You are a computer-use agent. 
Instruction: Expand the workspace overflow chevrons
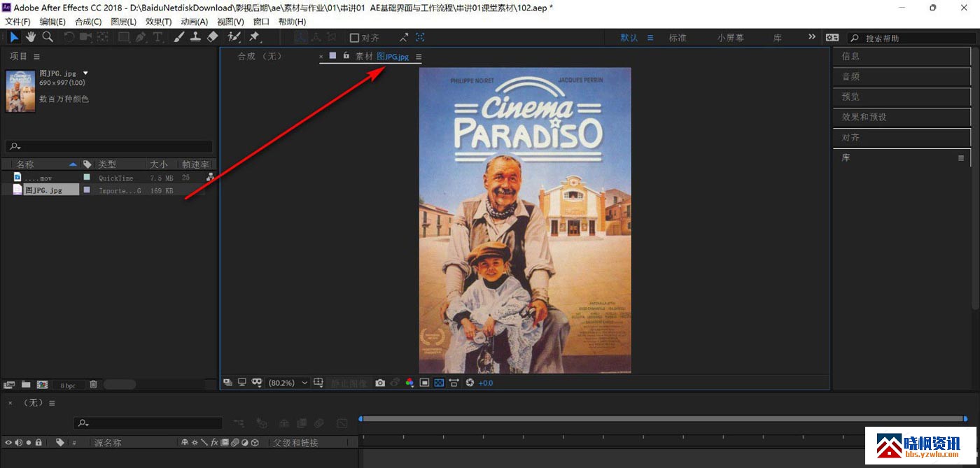(812, 37)
